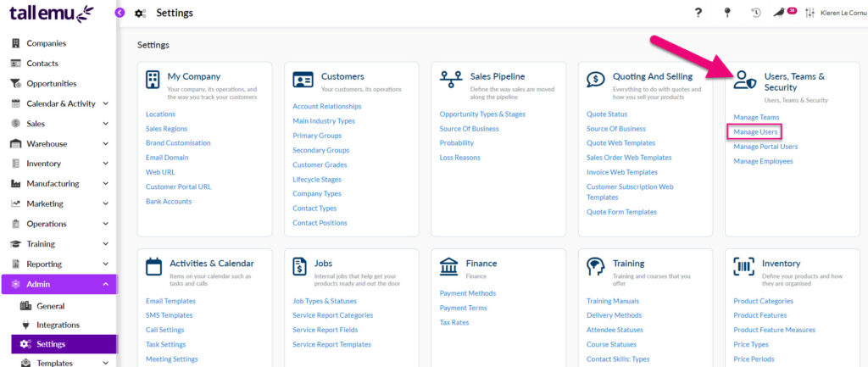This screenshot has width=868, height=367.
Task: Click the Jobs invoice document icon
Action: point(299,266)
